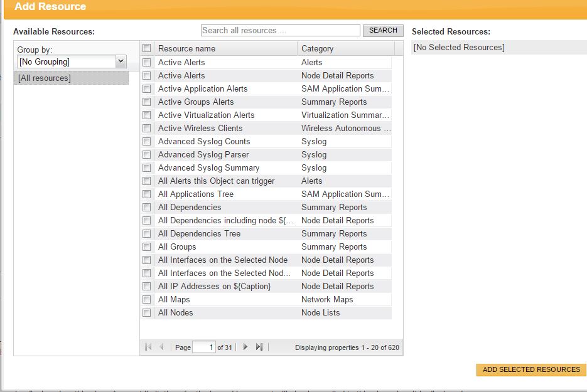Select All Groups resource name

tap(177, 247)
